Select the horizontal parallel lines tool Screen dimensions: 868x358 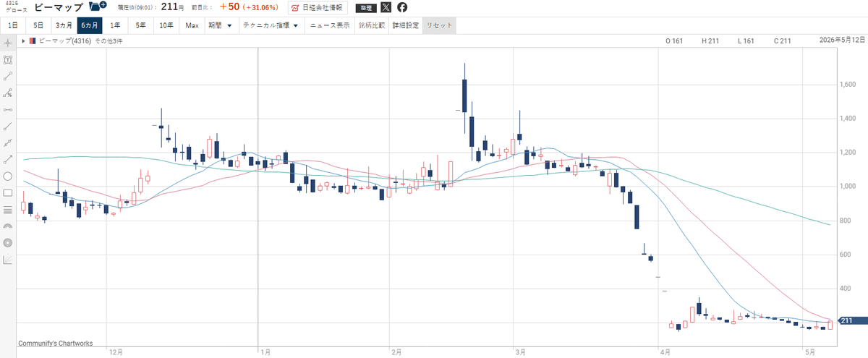8,210
